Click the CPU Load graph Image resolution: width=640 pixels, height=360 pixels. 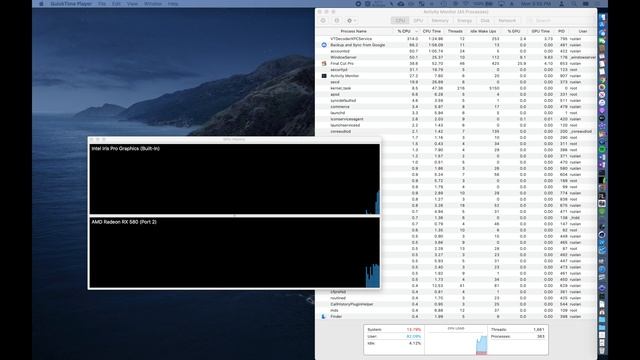[456, 340]
